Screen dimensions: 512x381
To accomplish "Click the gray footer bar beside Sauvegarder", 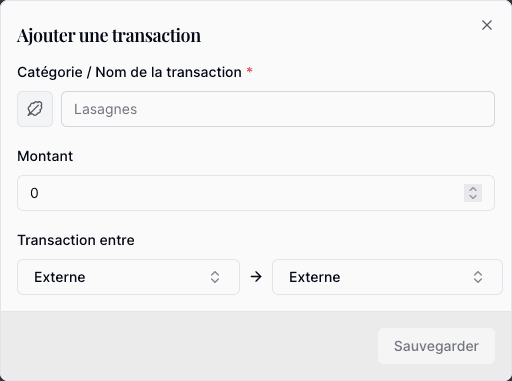I will point(189,346).
